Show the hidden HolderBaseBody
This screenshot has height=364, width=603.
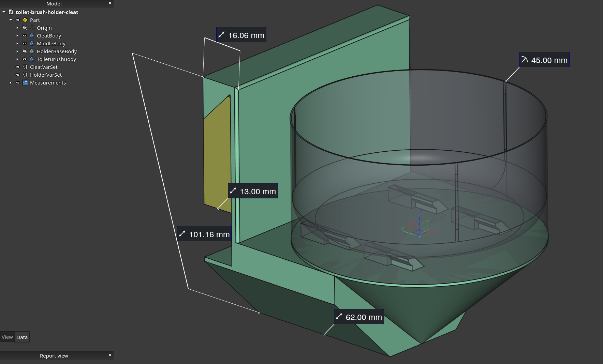pos(25,51)
